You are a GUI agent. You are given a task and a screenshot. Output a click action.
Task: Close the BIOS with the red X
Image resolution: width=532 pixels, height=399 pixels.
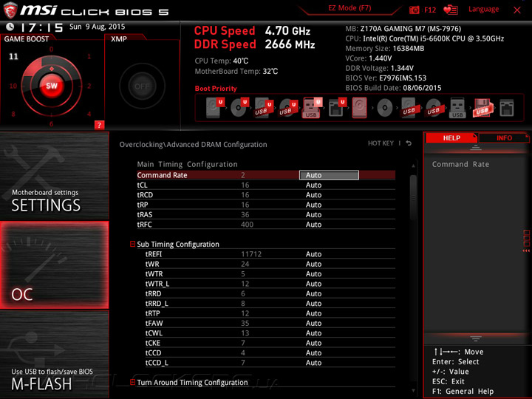click(x=517, y=10)
